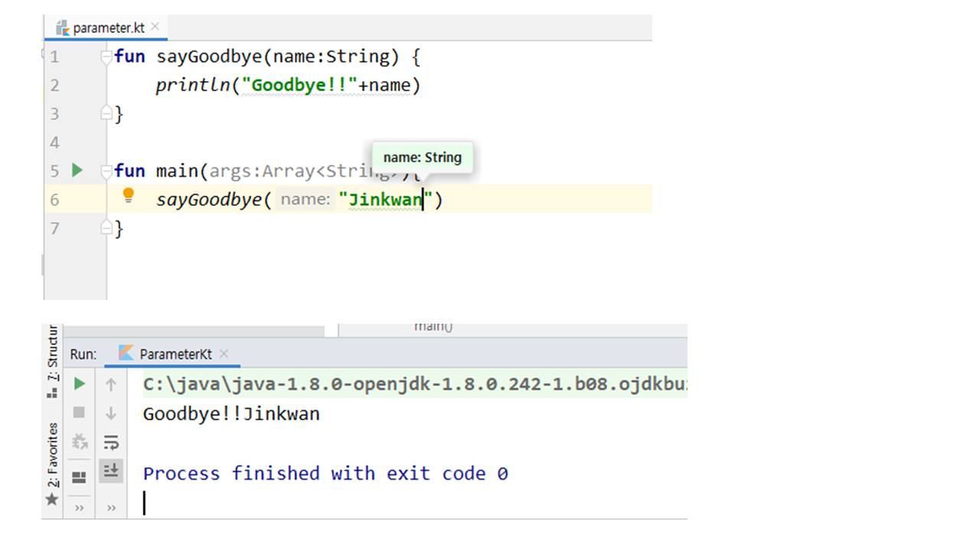Toggle scroll to end of console

[x=111, y=470]
